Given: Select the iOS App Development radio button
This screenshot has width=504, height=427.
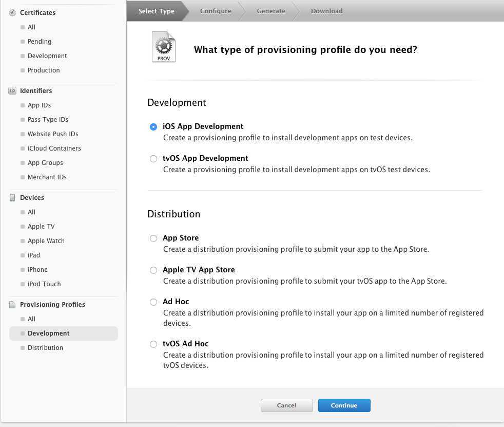Looking at the screenshot, I should click(153, 127).
